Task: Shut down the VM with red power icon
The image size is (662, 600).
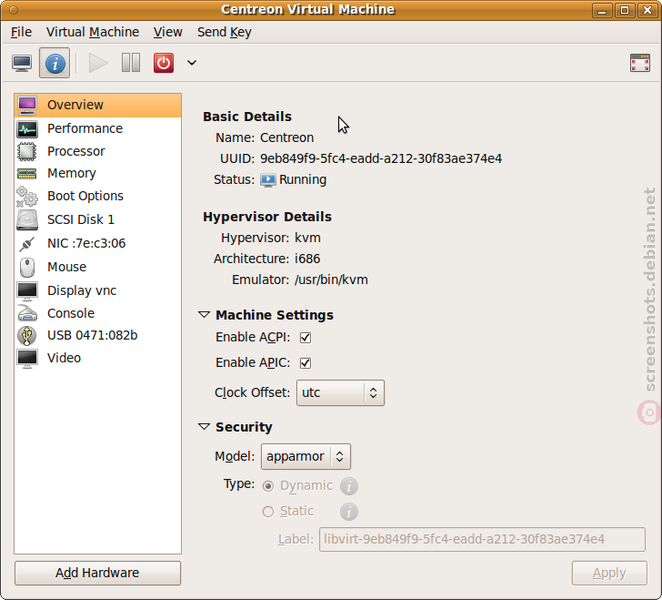Action: tap(164, 63)
